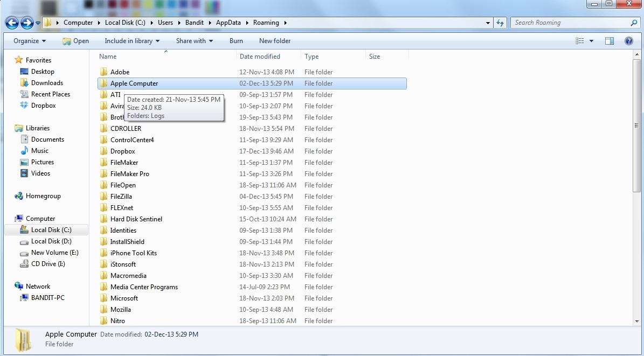
Task: Open Recent Places in Favorites
Action: (51, 94)
